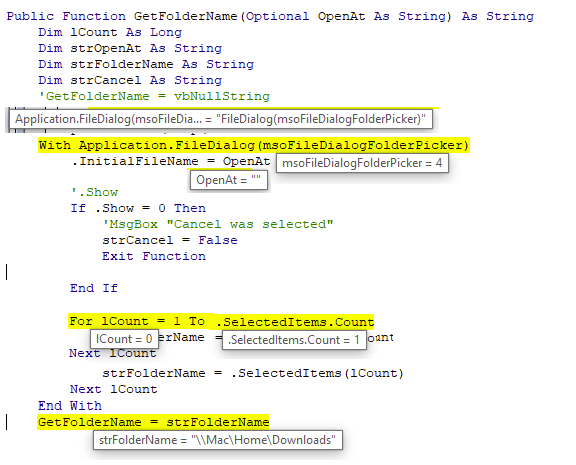Click the commented '.Show line
The height and width of the screenshot is (465, 576).
pyautogui.click(x=94, y=192)
